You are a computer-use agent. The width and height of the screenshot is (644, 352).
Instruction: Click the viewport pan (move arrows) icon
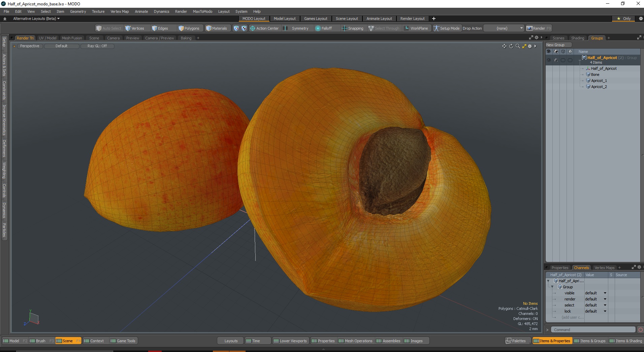[504, 46]
